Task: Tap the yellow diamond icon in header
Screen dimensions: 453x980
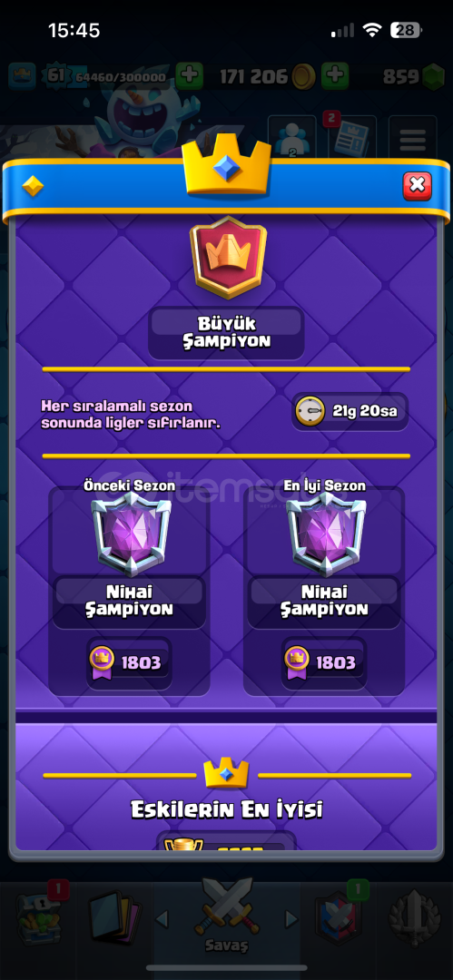Action: tap(33, 186)
